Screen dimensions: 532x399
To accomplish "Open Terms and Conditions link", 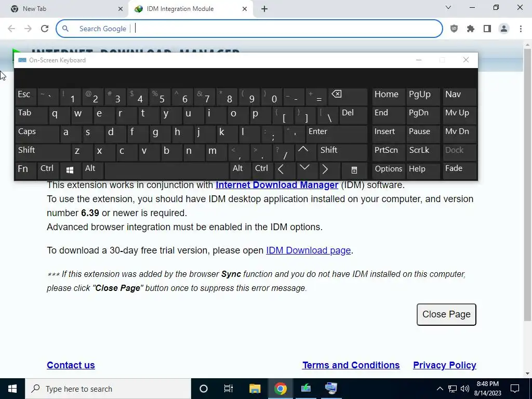I will click(351, 365).
